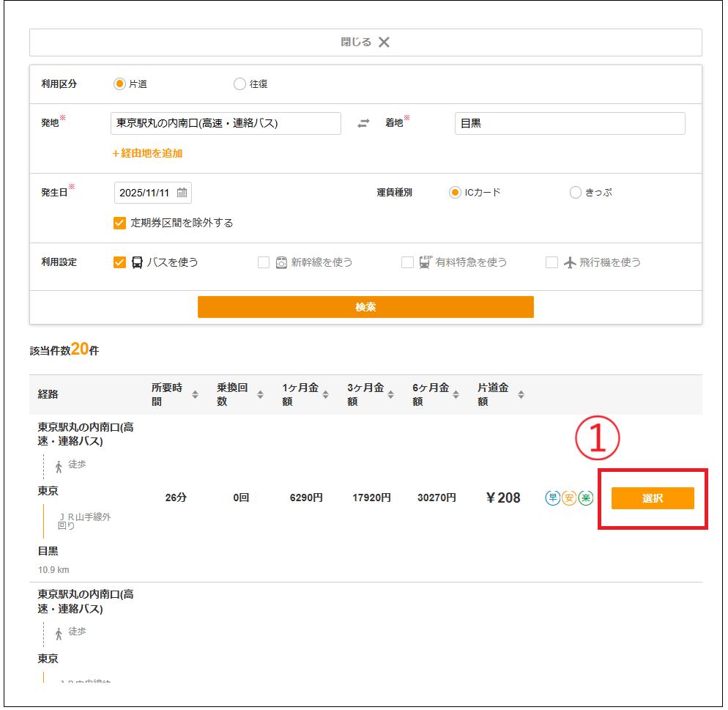Select the 往復 round-trip radio button
The height and width of the screenshot is (710, 728).
[239, 84]
